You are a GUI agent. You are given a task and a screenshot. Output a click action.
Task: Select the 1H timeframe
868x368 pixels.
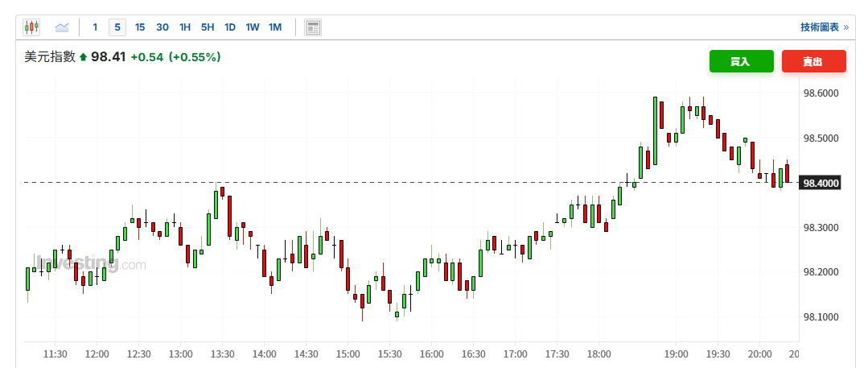coord(185,27)
